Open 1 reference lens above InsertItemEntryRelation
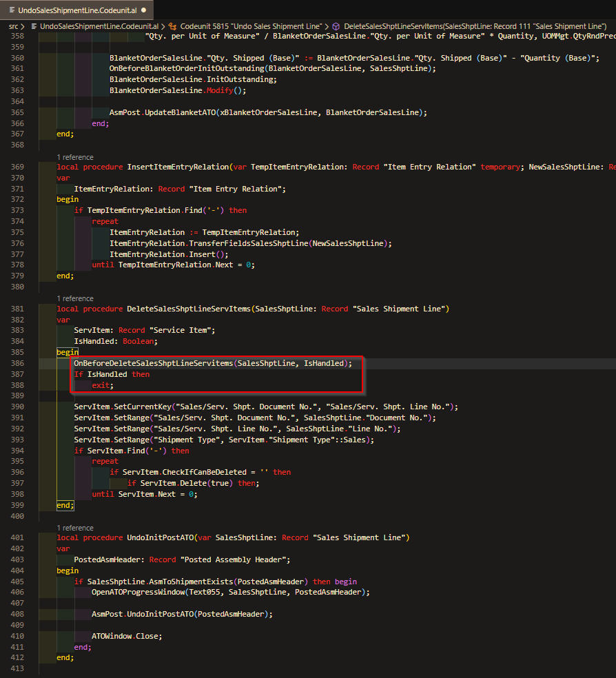Viewport: 616px width, 678px height. 75,157
